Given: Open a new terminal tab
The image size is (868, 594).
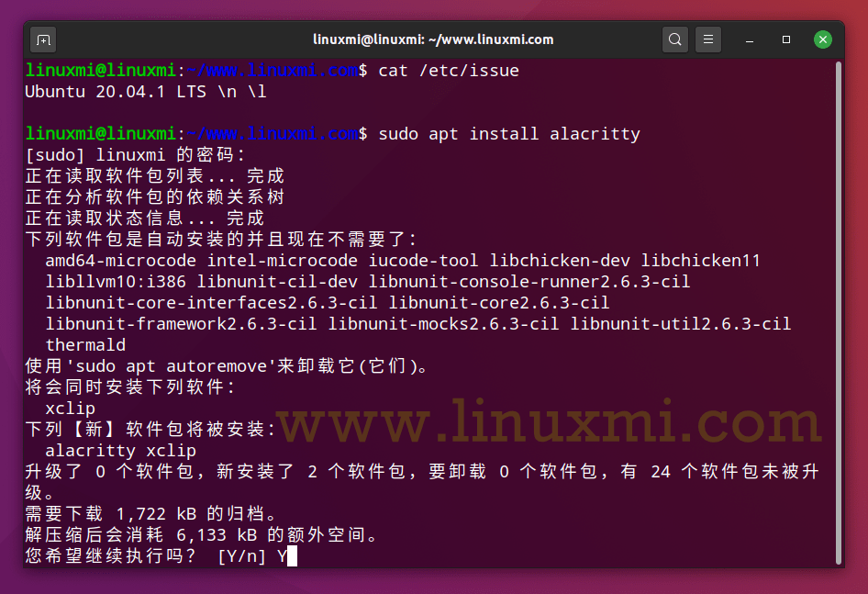Looking at the screenshot, I should point(43,39).
